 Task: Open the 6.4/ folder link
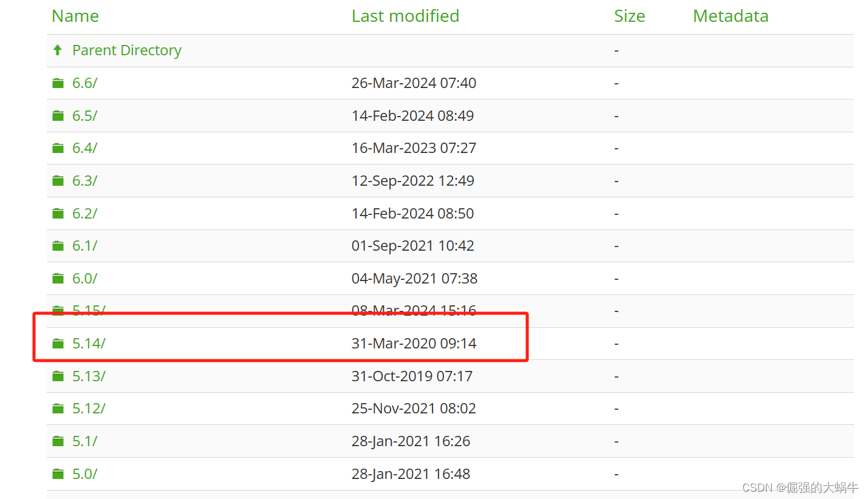pos(84,148)
